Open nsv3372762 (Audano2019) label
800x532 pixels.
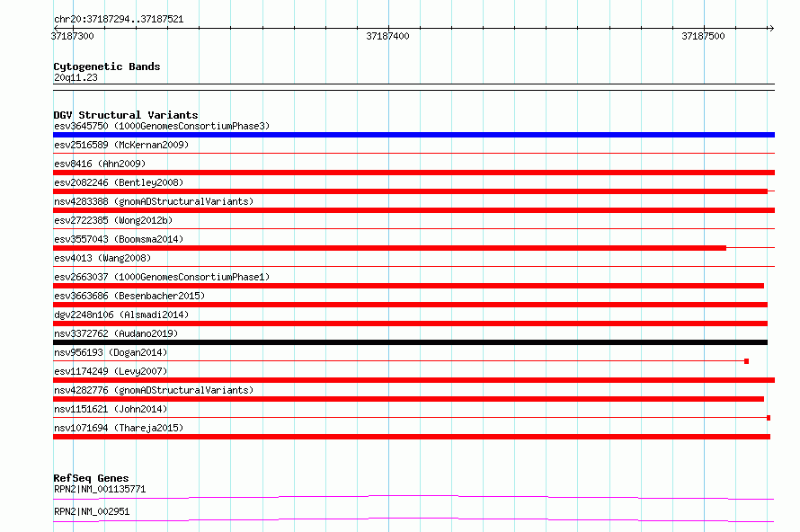pyautogui.click(x=116, y=333)
